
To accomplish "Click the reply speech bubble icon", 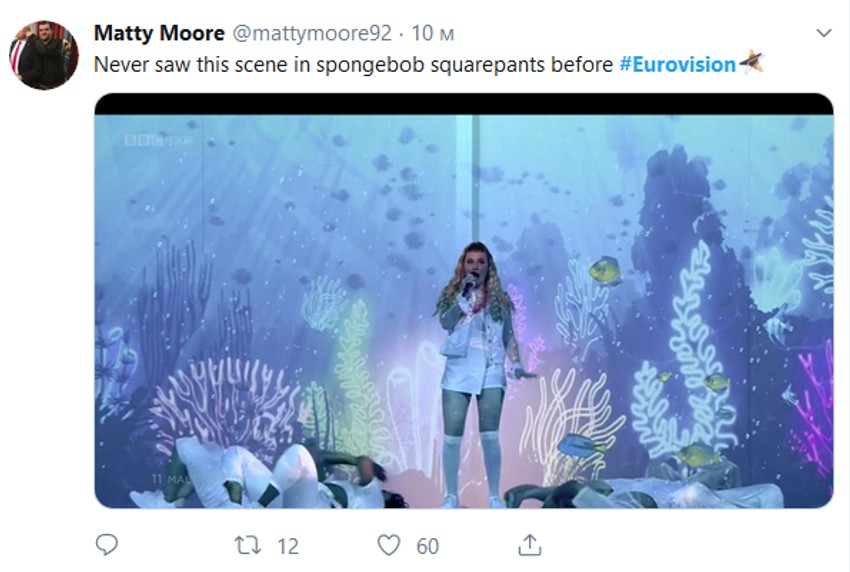I will coord(107,544).
